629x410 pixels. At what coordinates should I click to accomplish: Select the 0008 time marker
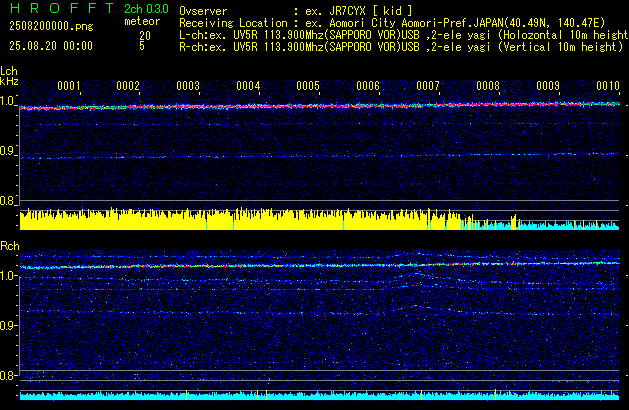tap(488, 86)
